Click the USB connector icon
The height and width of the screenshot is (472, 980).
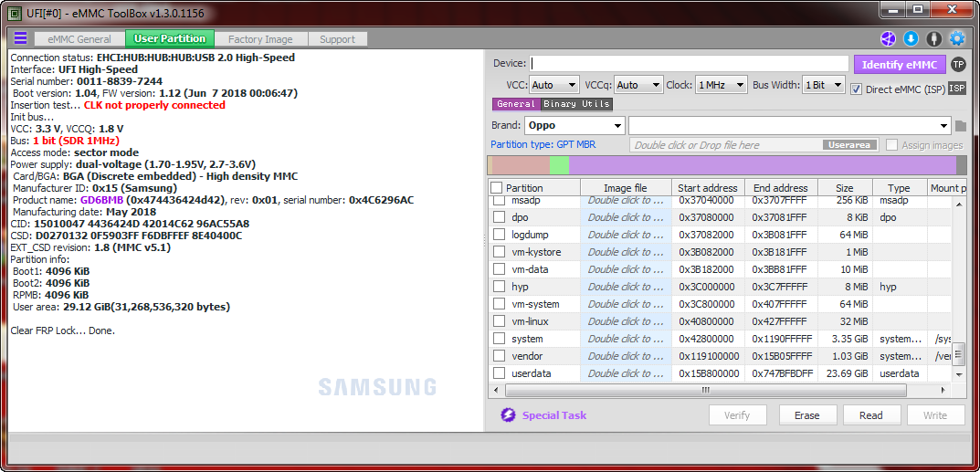click(x=933, y=38)
